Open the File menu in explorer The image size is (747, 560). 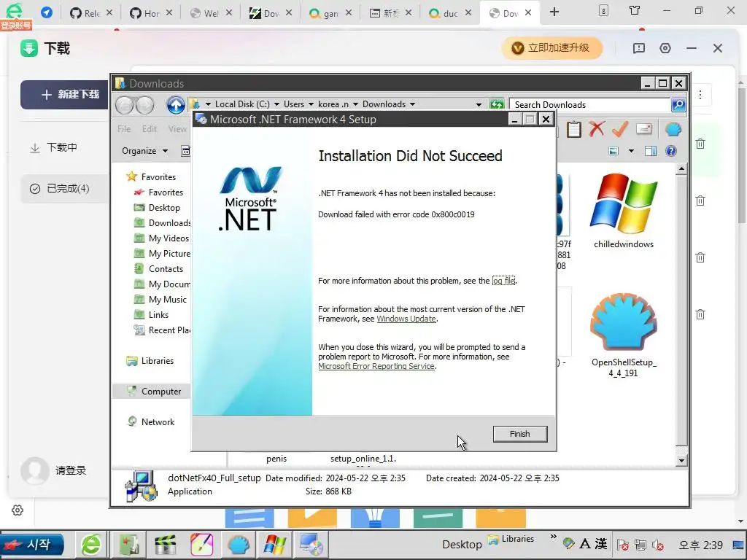pyautogui.click(x=124, y=129)
